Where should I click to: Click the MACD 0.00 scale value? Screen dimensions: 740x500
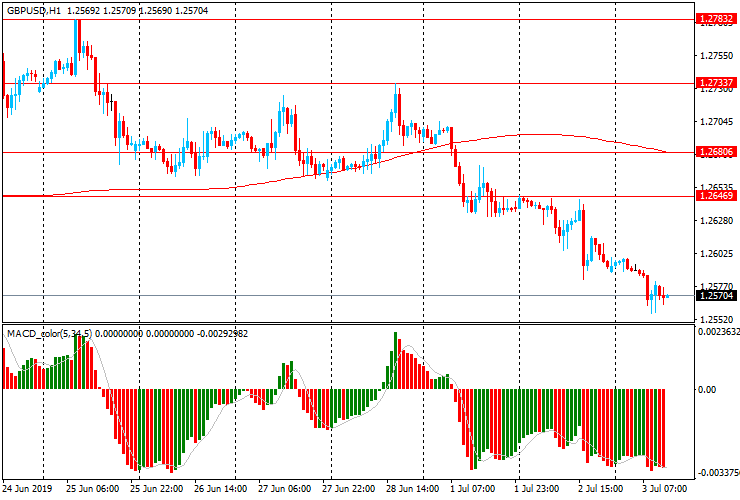coord(707,390)
